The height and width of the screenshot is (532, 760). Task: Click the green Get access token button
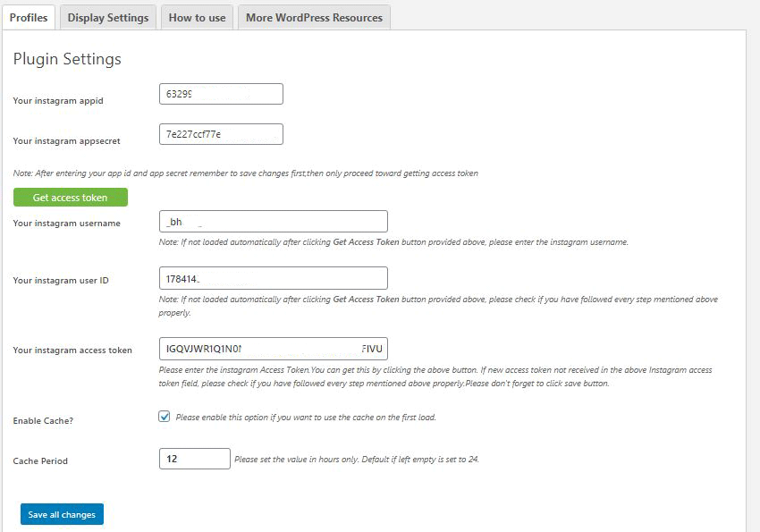(x=71, y=198)
